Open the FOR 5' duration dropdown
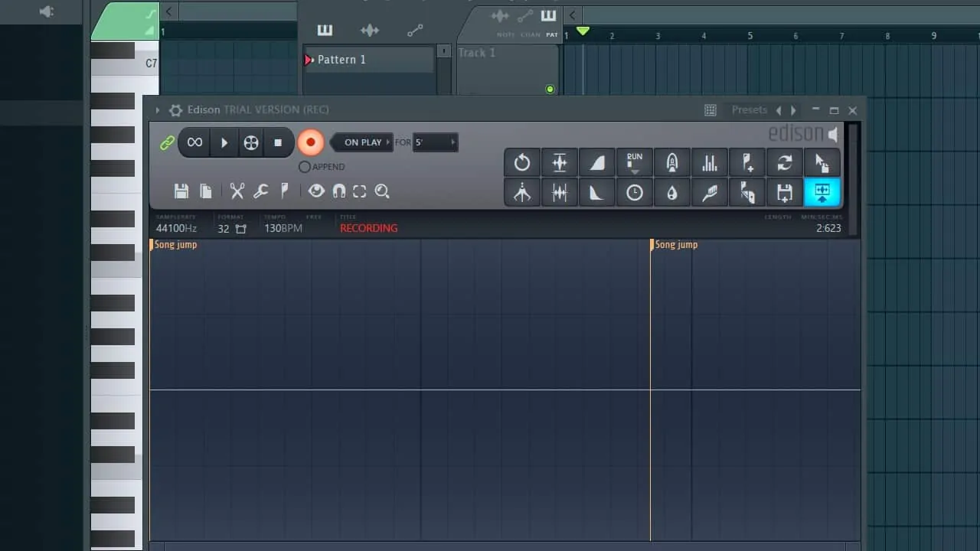The image size is (980, 551). tap(435, 142)
